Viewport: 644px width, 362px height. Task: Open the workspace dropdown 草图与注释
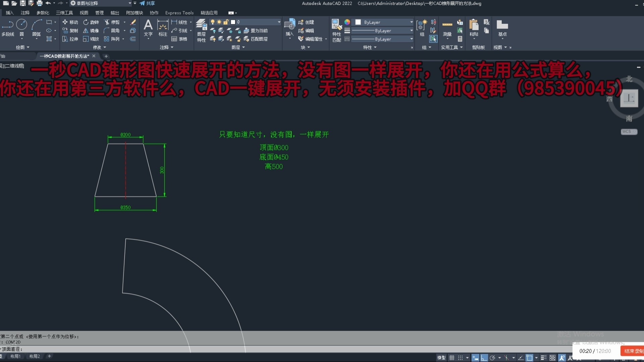pyautogui.click(x=101, y=3)
